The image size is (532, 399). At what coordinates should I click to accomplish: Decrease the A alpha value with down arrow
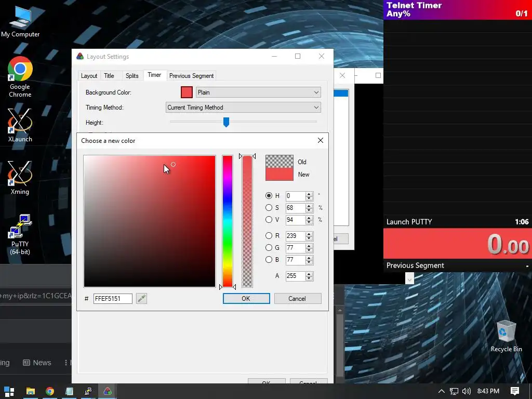[309, 278]
